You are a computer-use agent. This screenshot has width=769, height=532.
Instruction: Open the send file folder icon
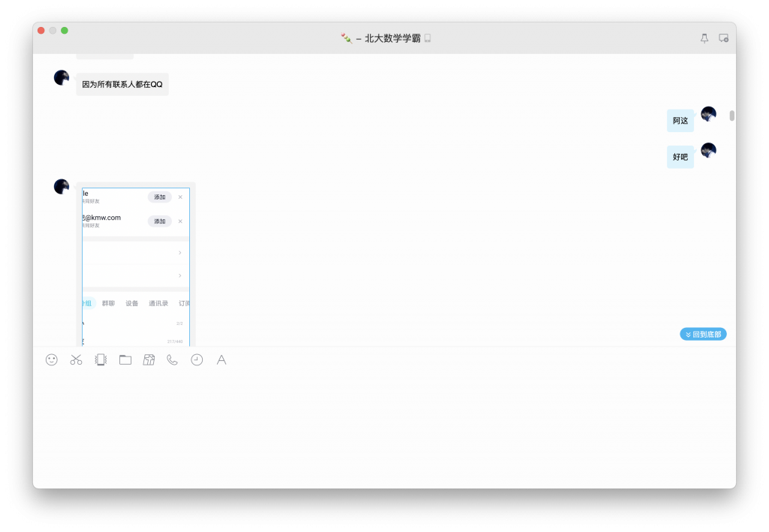[125, 359]
